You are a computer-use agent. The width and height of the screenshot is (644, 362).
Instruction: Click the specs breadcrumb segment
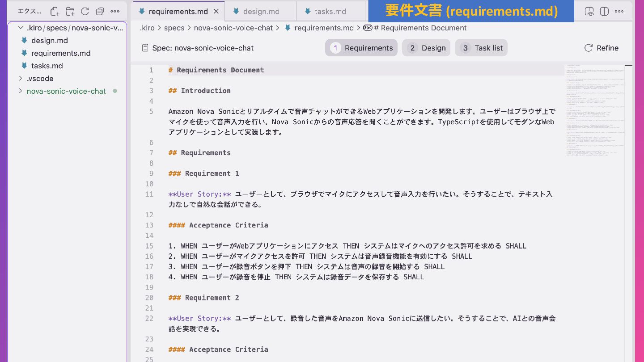(x=174, y=28)
